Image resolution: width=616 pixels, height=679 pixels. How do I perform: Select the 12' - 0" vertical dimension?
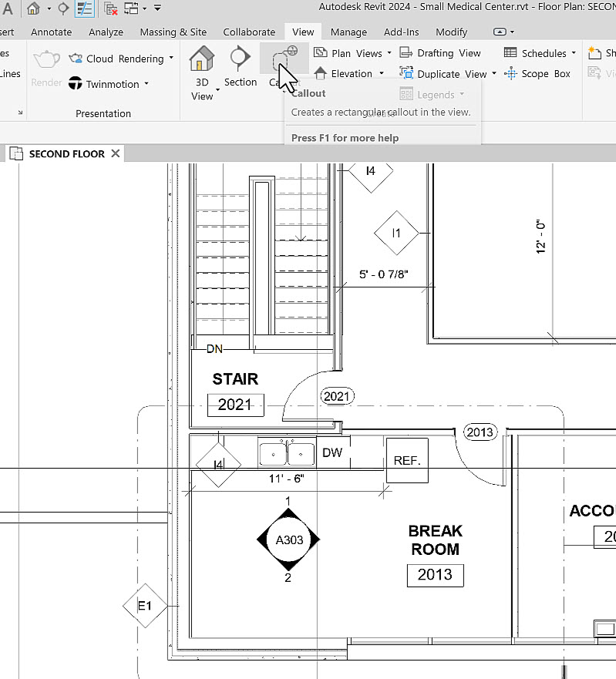(540, 237)
